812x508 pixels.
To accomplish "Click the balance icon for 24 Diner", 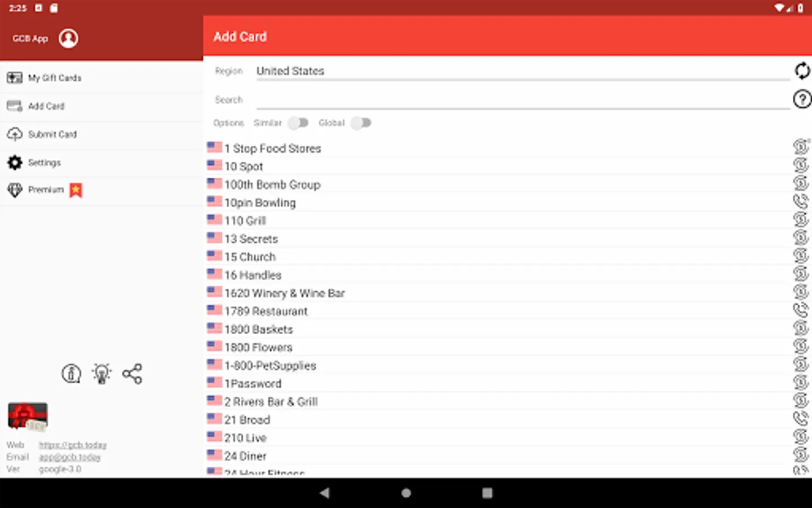I will point(801,454).
